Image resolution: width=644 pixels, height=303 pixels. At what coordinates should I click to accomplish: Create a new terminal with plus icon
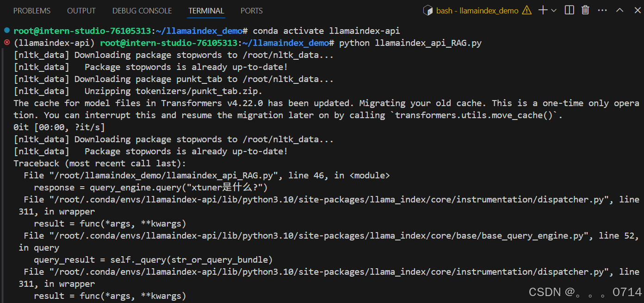click(x=543, y=10)
